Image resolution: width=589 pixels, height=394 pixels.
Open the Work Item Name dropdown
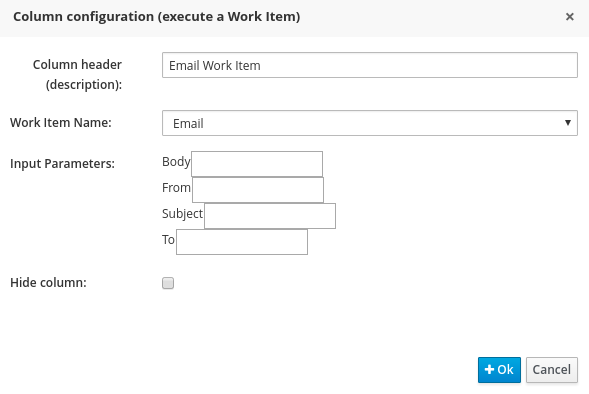(370, 123)
